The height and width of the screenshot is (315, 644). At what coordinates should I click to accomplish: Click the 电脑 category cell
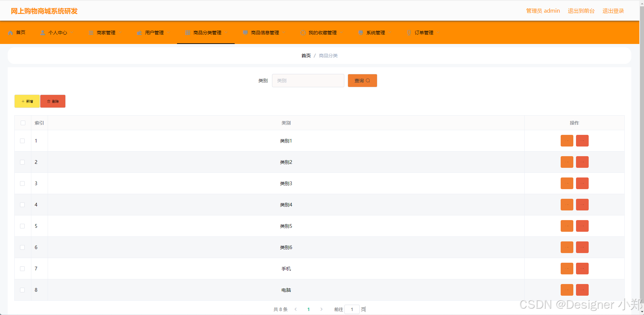point(286,290)
